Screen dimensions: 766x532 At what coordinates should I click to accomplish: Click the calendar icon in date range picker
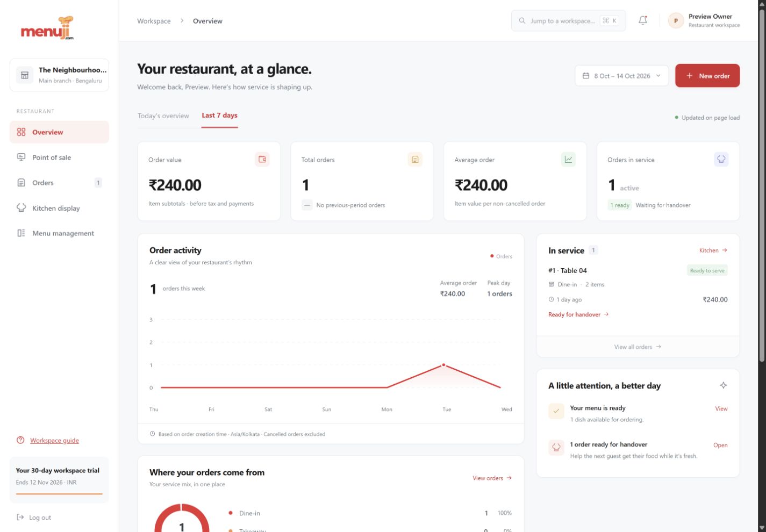click(x=586, y=76)
